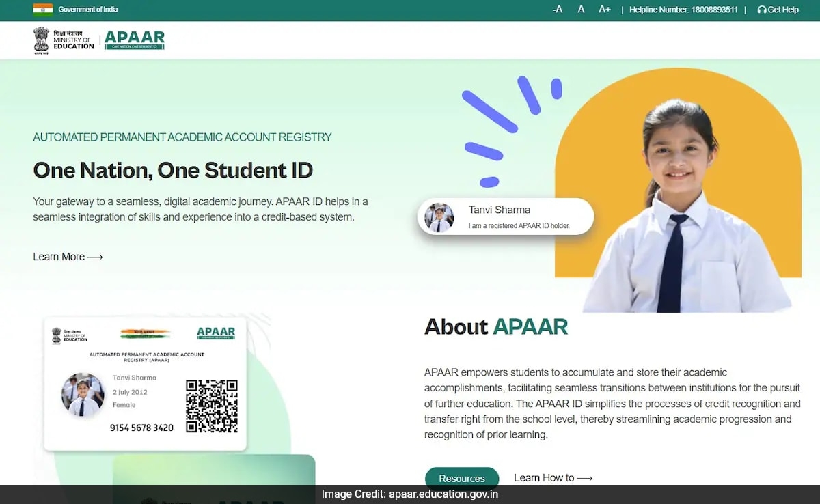Click the Female text on ID card
The image size is (820, 504).
(124, 405)
